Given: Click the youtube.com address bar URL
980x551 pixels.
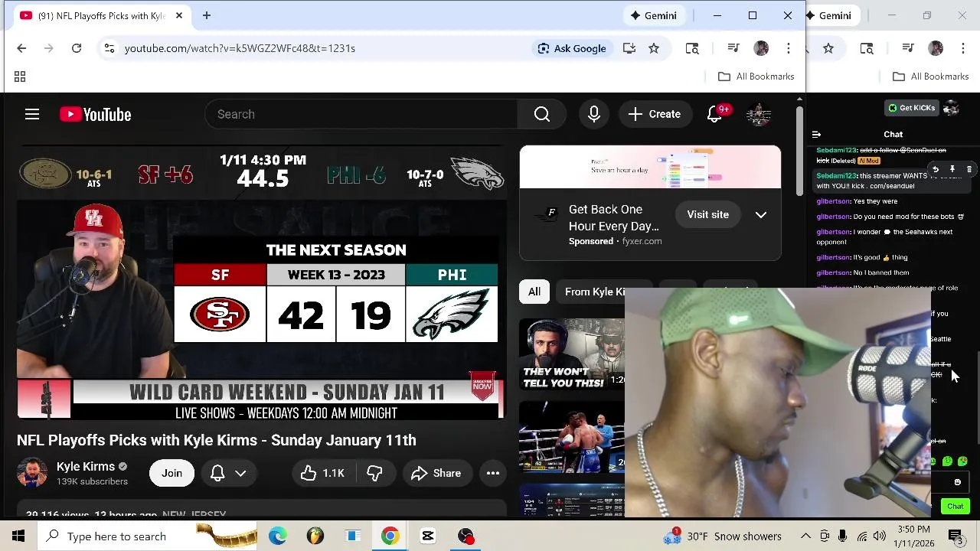Looking at the screenshot, I should [x=240, y=48].
